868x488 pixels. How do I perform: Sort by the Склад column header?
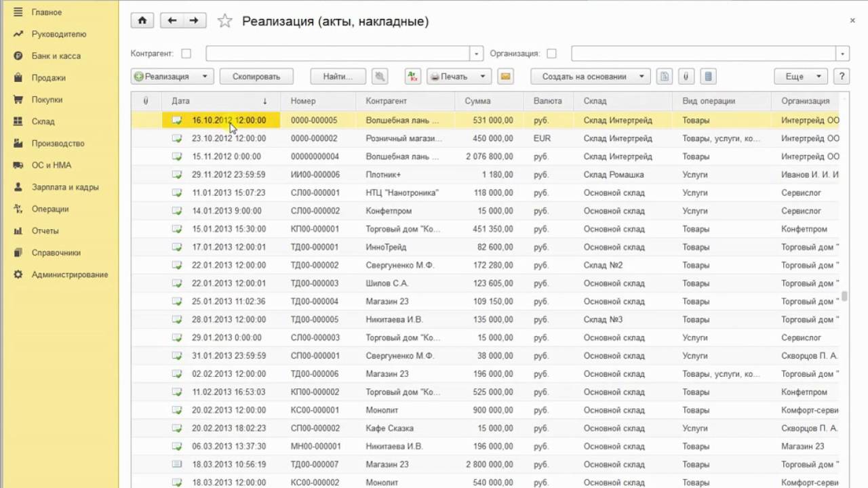coord(623,101)
